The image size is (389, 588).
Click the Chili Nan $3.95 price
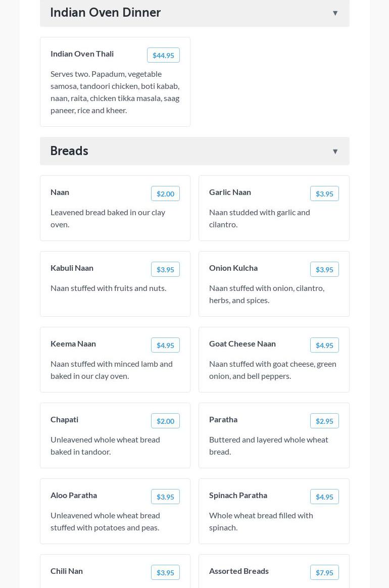point(165,572)
